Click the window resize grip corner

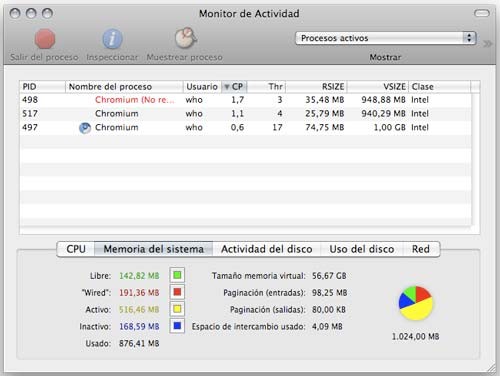tap(491, 368)
